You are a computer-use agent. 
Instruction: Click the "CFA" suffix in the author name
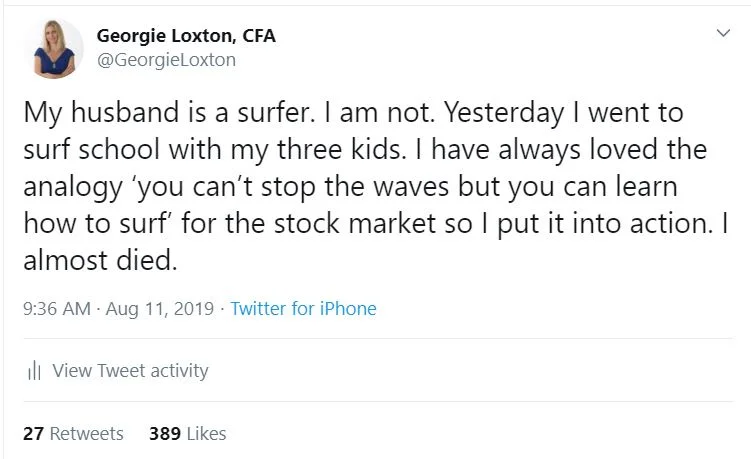(257, 36)
